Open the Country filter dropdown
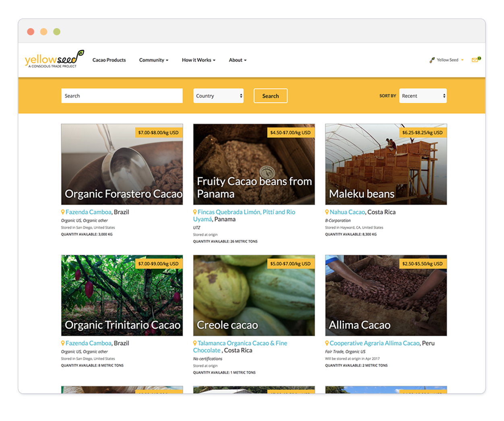The width and height of the screenshot is (504, 421). coord(219,96)
